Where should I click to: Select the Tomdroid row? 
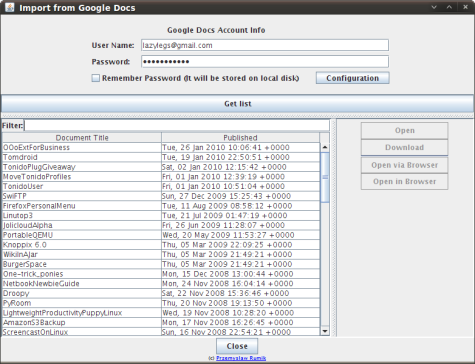(x=82, y=157)
